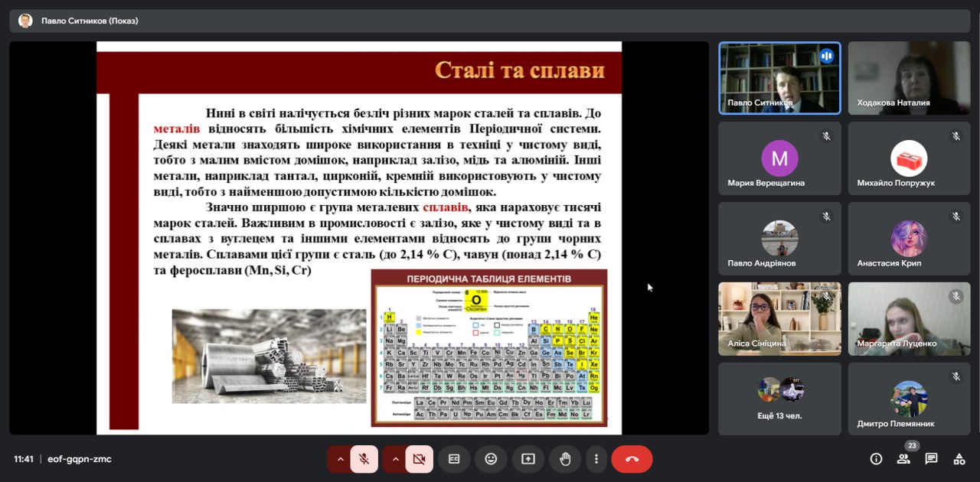This screenshot has width=980, height=482.
Task: Leave the call with the red button
Action: coord(632,459)
